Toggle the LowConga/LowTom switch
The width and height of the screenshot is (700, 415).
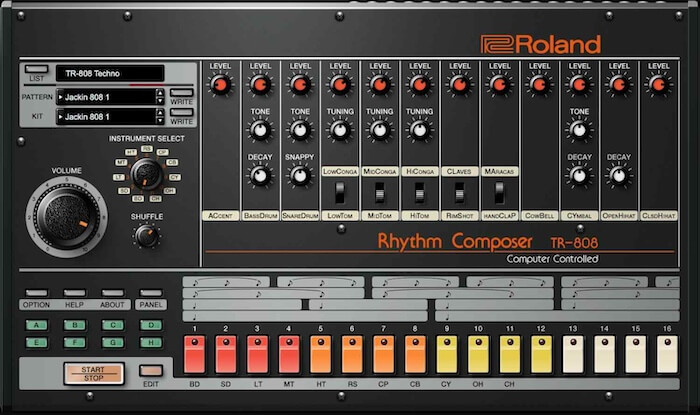tap(340, 192)
